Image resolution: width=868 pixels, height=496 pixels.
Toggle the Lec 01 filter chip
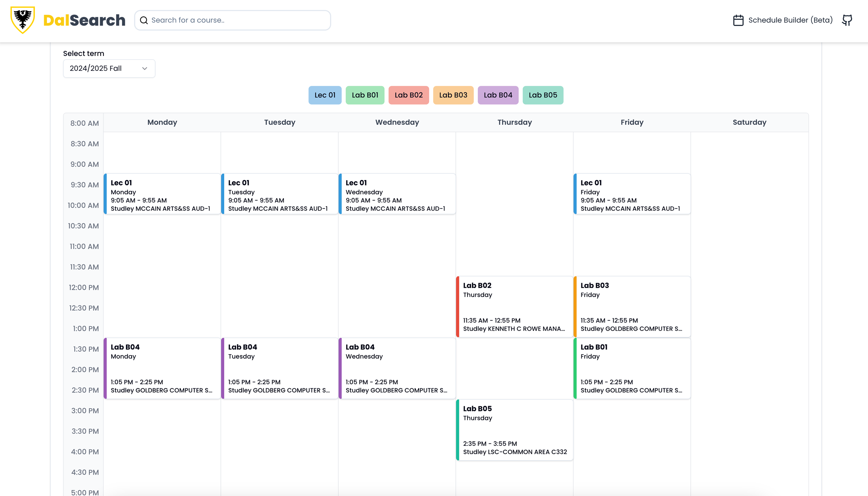click(325, 95)
